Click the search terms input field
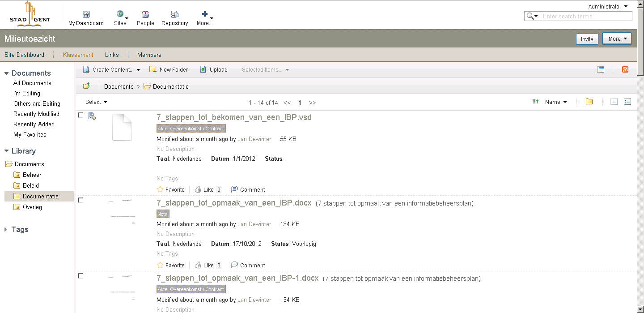The image size is (644, 313). click(x=586, y=16)
